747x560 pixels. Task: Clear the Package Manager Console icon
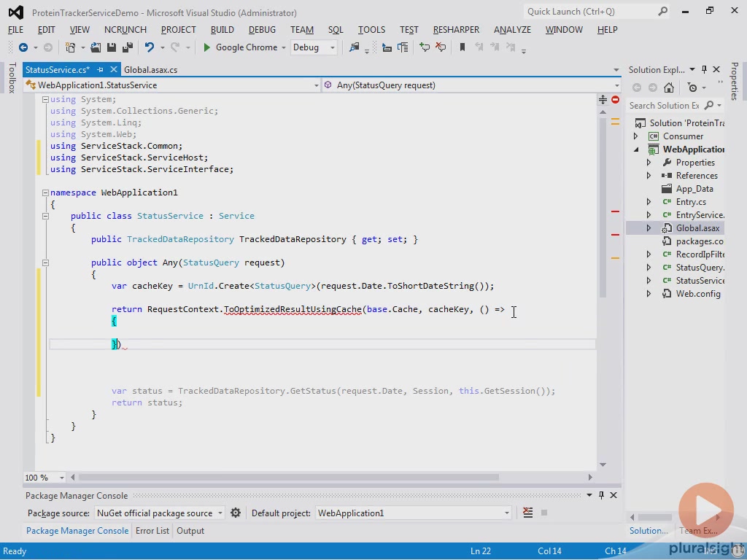528,513
